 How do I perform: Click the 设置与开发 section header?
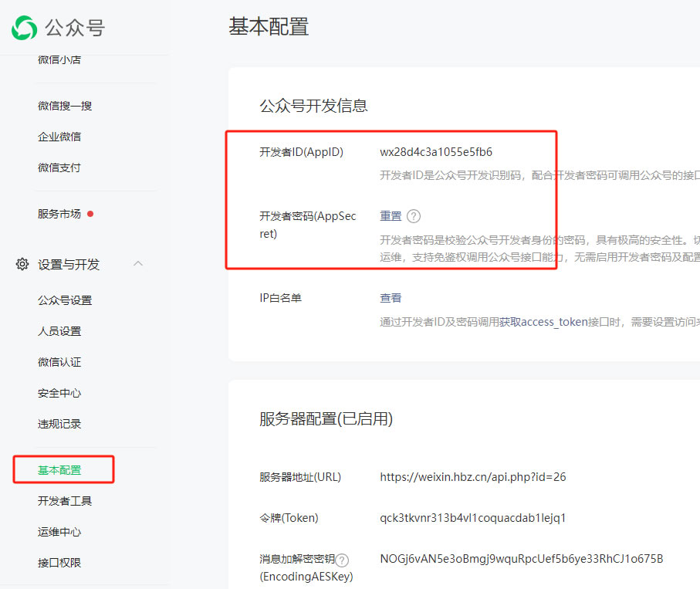pyautogui.click(x=69, y=264)
